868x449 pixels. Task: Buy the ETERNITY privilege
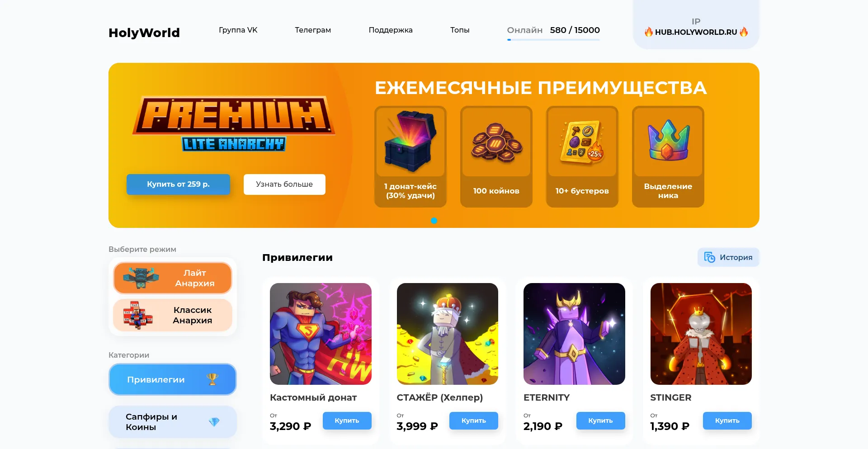600,421
